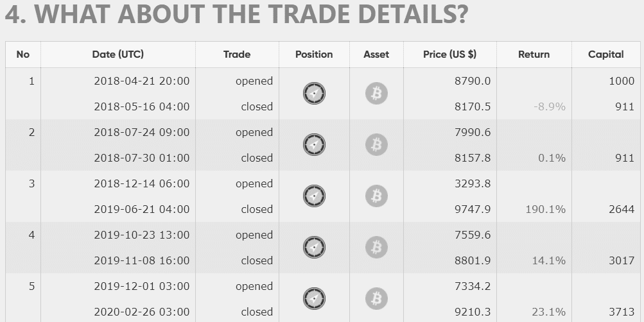
Task: Select the -8.9% return value
Action: point(550,106)
